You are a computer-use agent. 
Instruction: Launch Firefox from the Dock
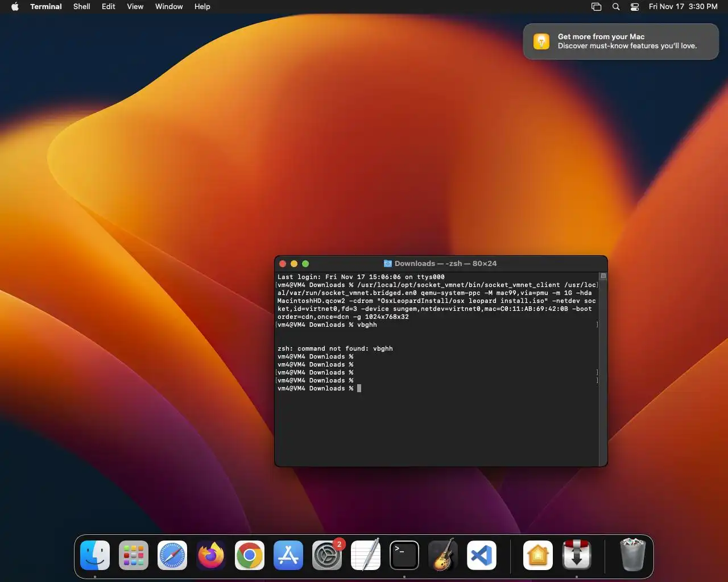point(211,555)
